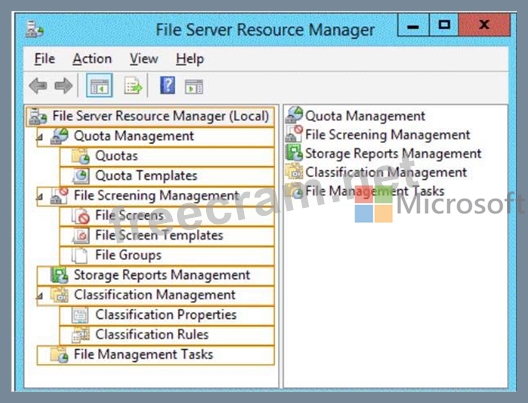Toggle the Show/Hide Action Pane icon
Image resolution: width=528 pixels, height=403 pixels.
click(x=194, y=87)
